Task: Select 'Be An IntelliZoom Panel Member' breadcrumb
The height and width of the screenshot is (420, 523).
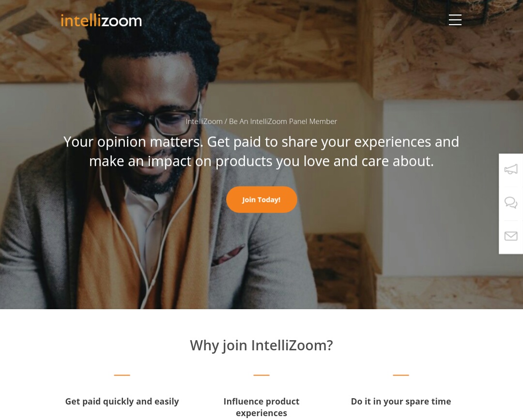Action: pyautogui.click(x=283, y=121)
